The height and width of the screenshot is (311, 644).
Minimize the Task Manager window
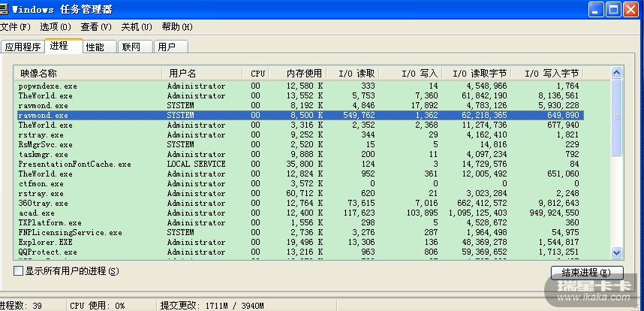[595, 10]
